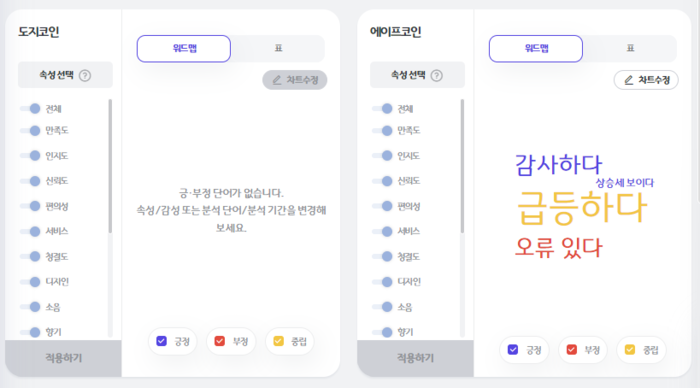Click the help icon beside 도지코인 속성 선택
The height and width of the screenshot is (388, 700).
tap(85, 75)
